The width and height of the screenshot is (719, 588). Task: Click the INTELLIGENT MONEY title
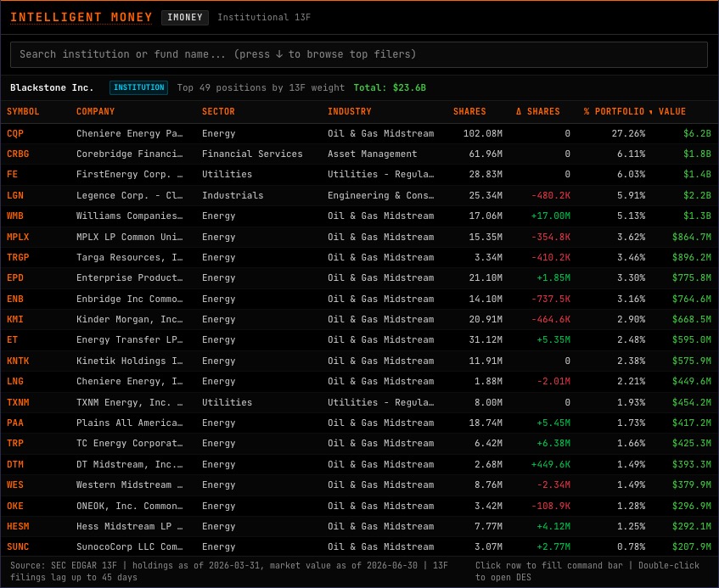pyautogui.click(x=81, y=18)
